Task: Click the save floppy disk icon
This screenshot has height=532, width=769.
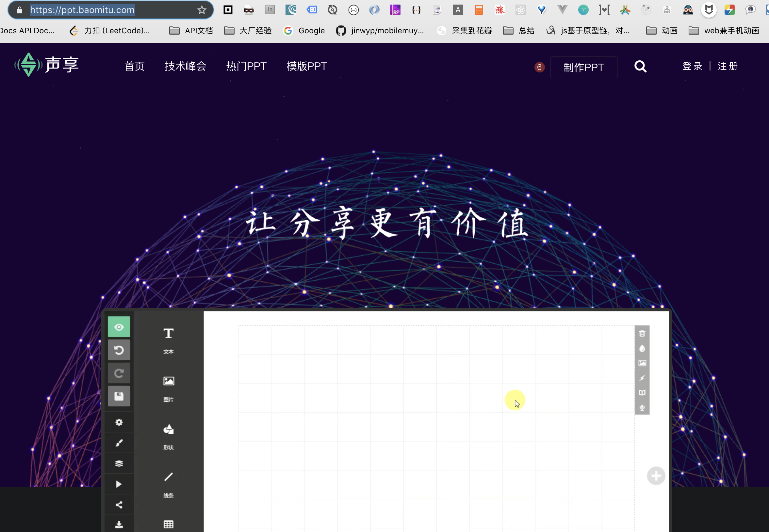Action: (119, 396)
